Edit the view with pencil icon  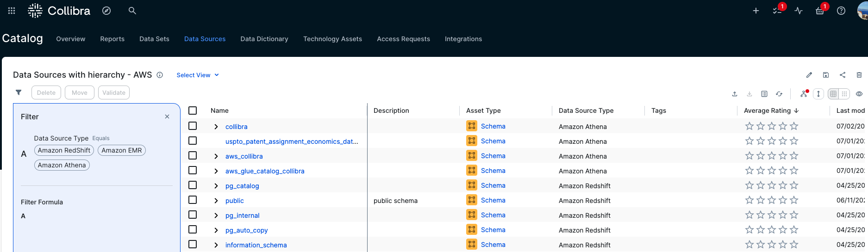[809, 75]
